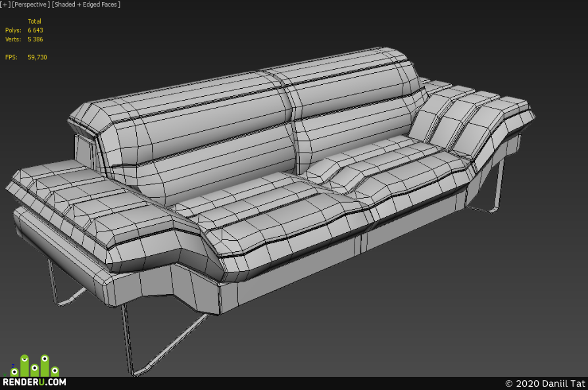Click the FPS value 59,730
The width and height of the screenshot is (588, 390).
point(37,57)
